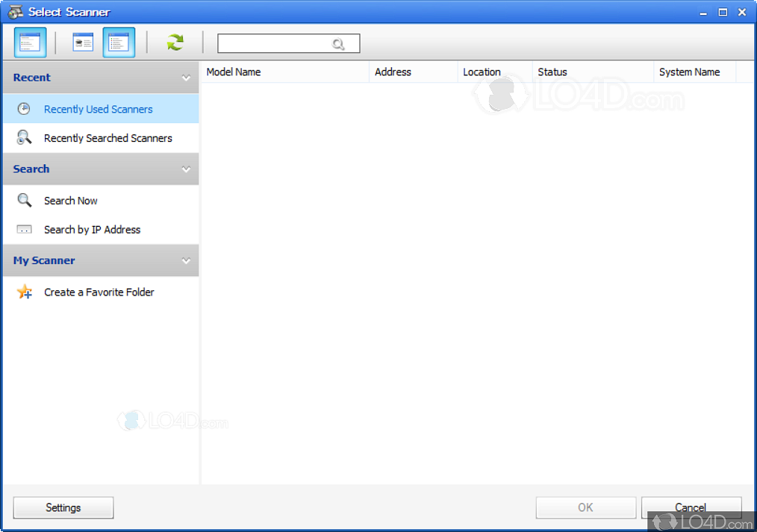757x532 pixels.
Task: Switch to scanner icon list view
Action: coord(83,43)
